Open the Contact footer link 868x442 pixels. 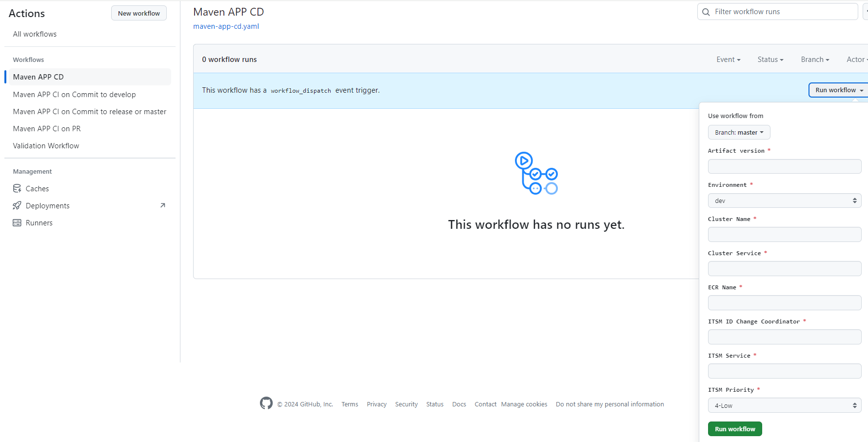coord(485,404)
